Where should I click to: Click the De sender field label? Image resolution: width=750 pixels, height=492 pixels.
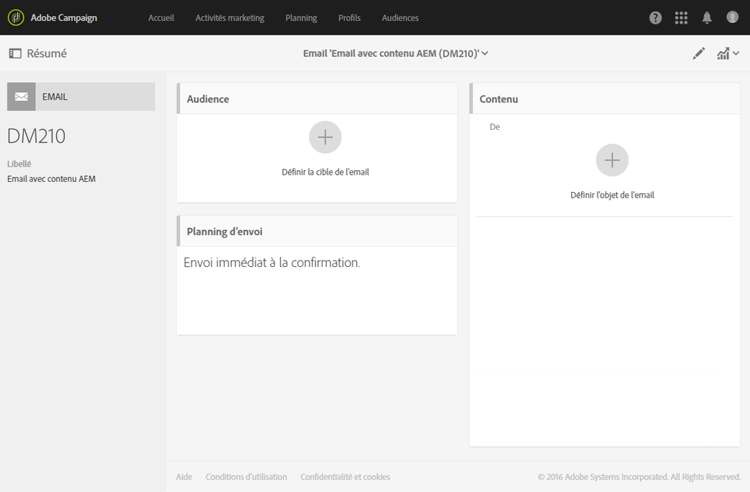click(x=495, y=127)
